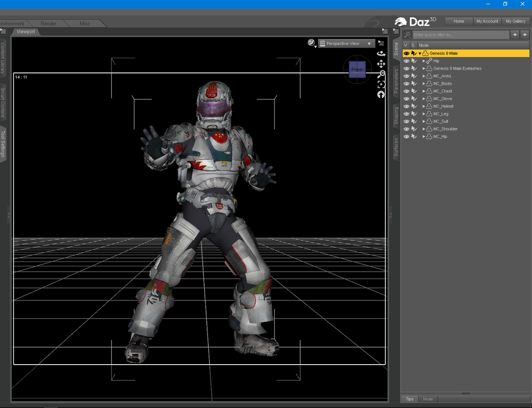This screenshot has height=408, width=532.
Task: Hide the Genesis 8 Male node
Action: point(406,53)
